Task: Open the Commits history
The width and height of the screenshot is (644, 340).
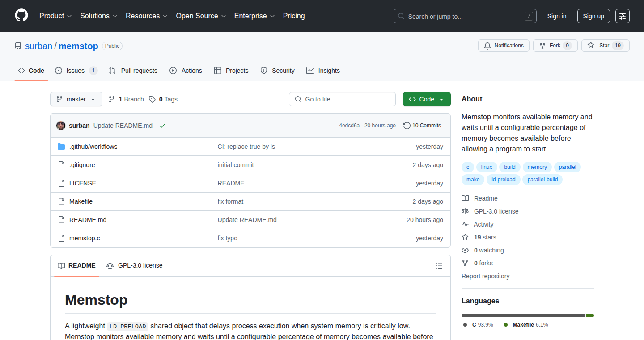Action: (422, 126)
